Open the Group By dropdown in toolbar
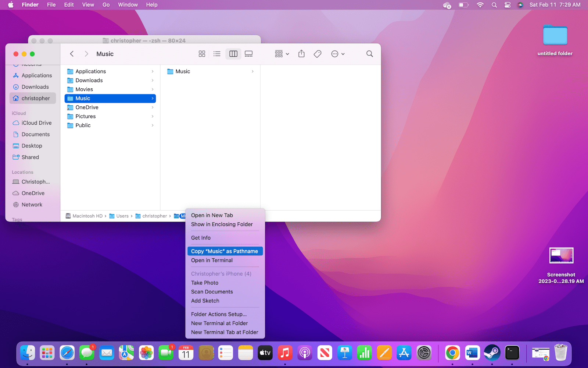The image size is (588, 368). [x=282, y=54]
